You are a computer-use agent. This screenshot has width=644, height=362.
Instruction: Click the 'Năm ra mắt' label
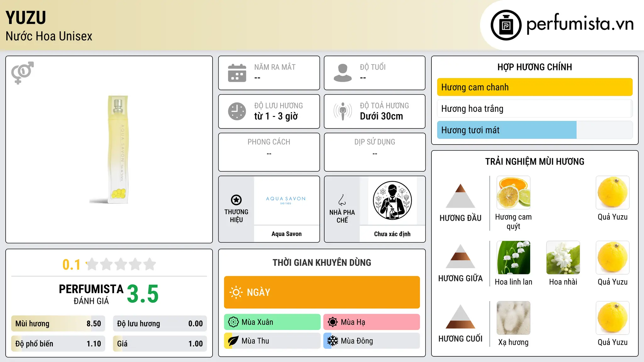275,67
